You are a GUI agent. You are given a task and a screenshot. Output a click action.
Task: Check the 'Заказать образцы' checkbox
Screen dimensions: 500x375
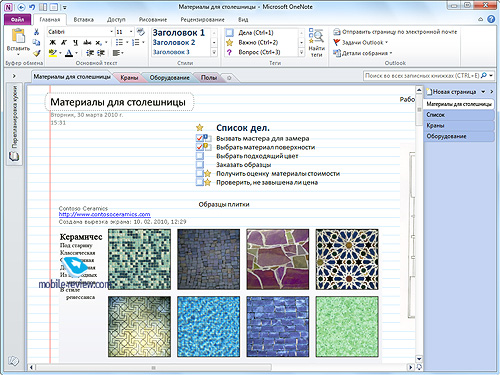(200, 165)
